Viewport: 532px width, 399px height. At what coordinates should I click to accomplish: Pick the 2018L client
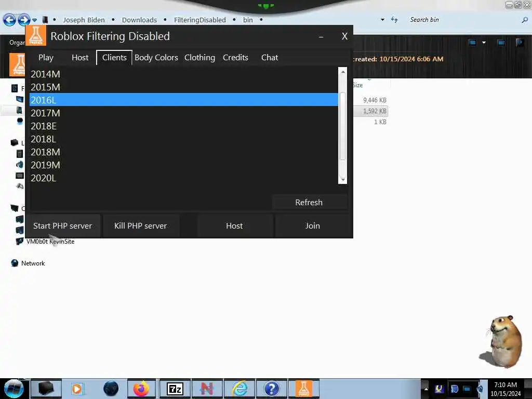click(x=183, y=139)
